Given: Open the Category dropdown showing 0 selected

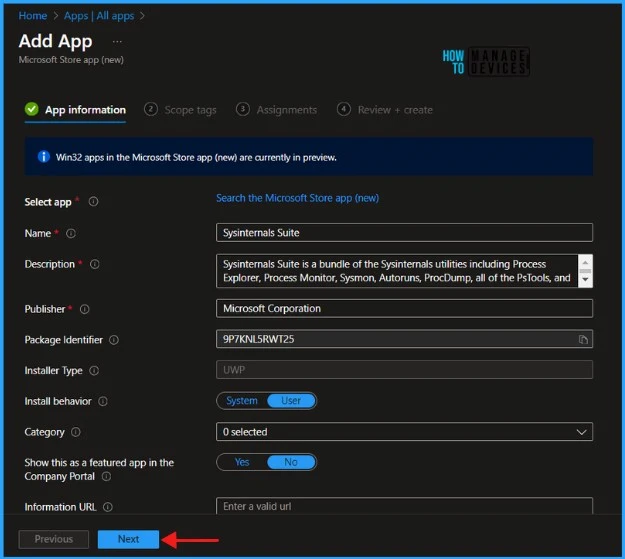Looking at the screenshot, I should pos(404,432).
